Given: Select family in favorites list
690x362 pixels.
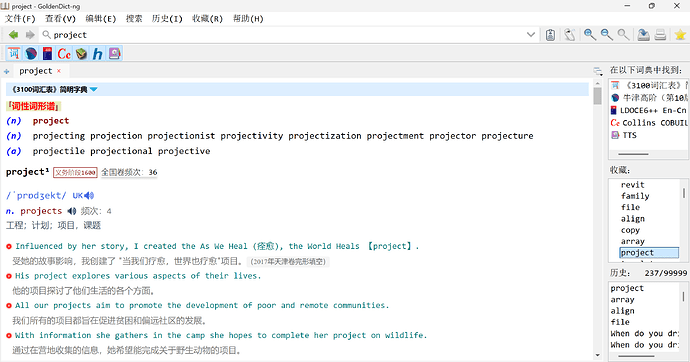Looking at the screenshot, I should click(x=635, y=196).
